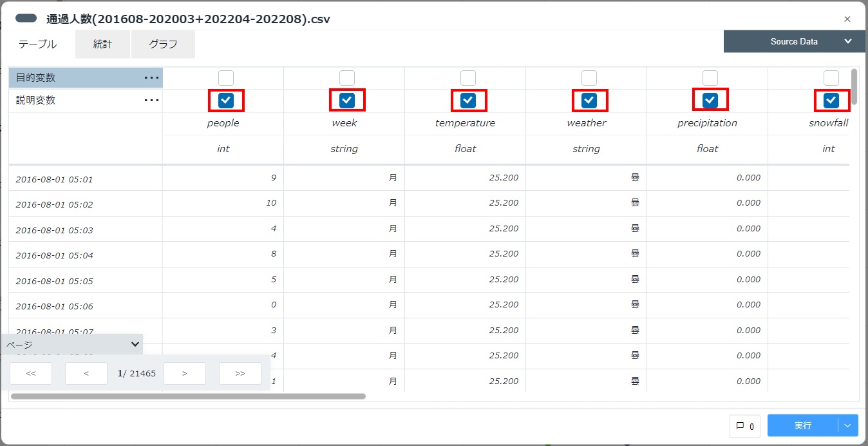This screenshot has height=446, width=868.
Task: Select row timestamp 2016-08-01 05:05
Action: 54,281
